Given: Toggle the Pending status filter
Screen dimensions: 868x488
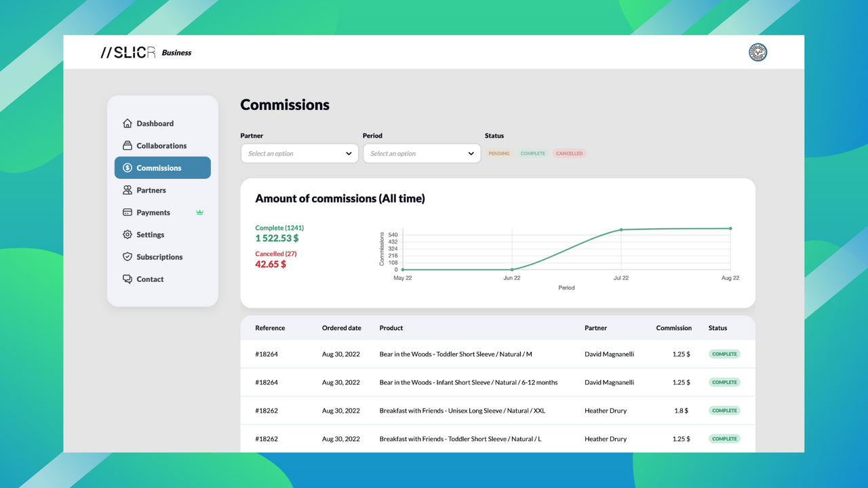Looking at the screenshot, I should click(499, 153).
